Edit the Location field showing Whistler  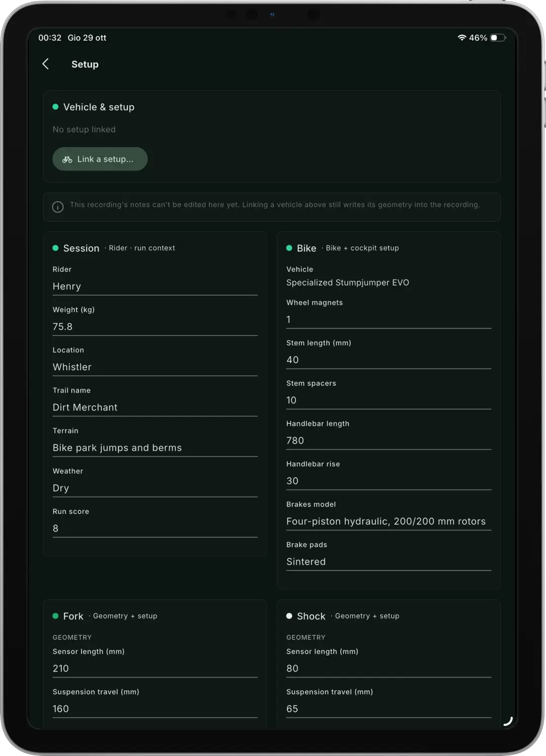[x=155, y=367]
